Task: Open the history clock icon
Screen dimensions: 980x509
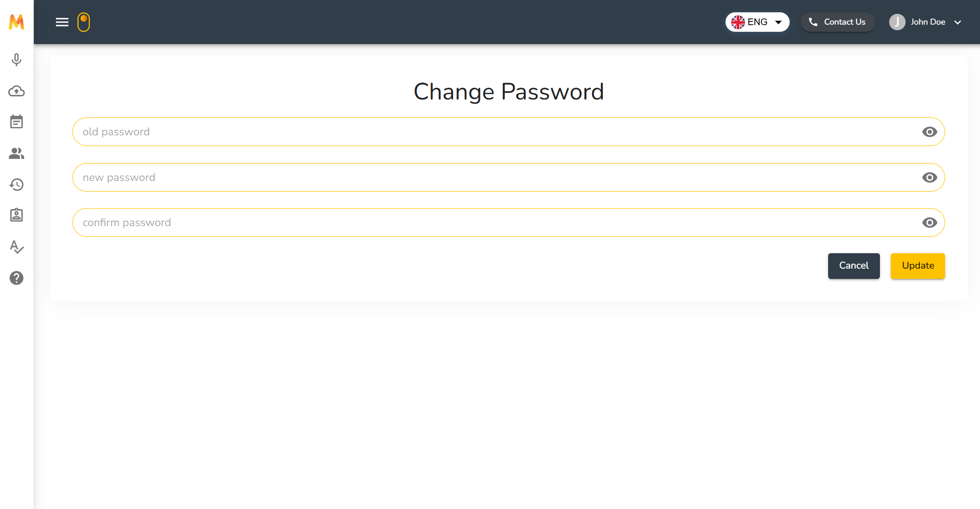Action: [16, 185]
